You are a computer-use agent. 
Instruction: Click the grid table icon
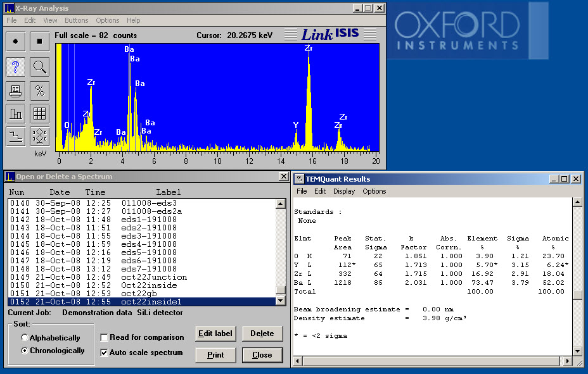(x=39, y=113)
